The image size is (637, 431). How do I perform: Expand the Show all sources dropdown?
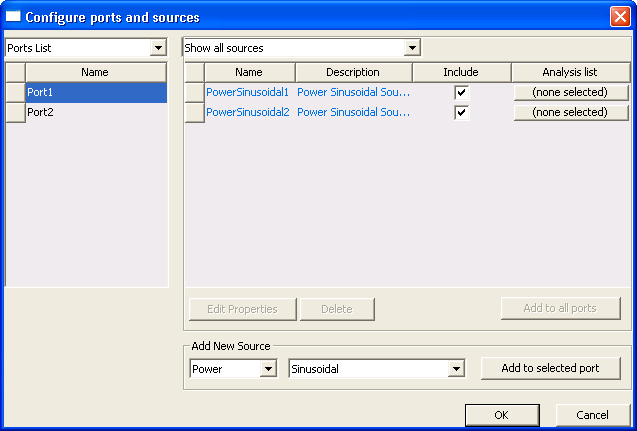[412, 48]
